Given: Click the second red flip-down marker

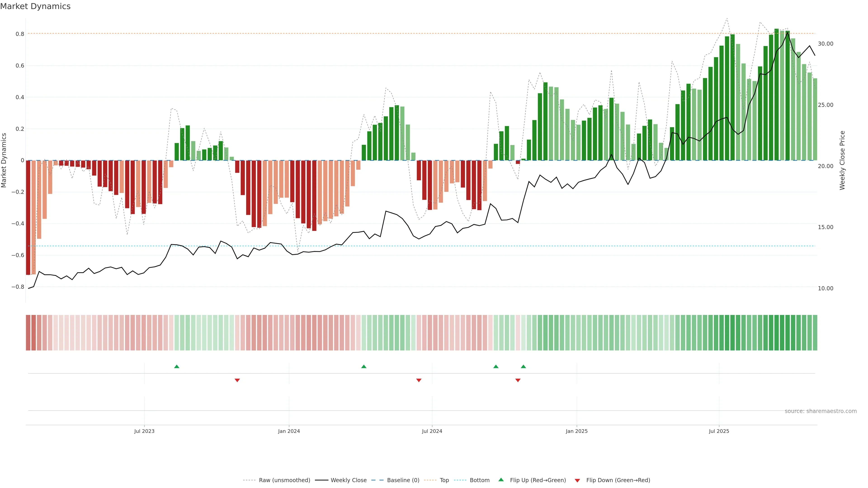Looking at the screenshot, I should 419,380.
